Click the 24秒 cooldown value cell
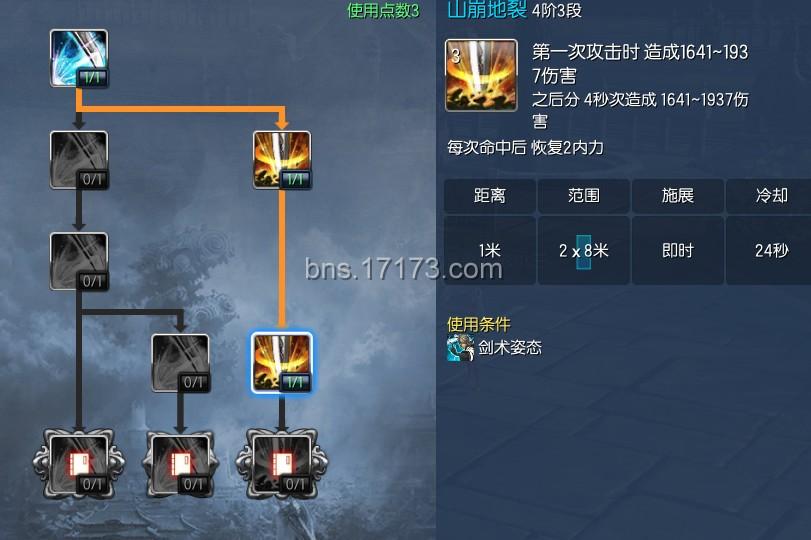 click(769, 250)
